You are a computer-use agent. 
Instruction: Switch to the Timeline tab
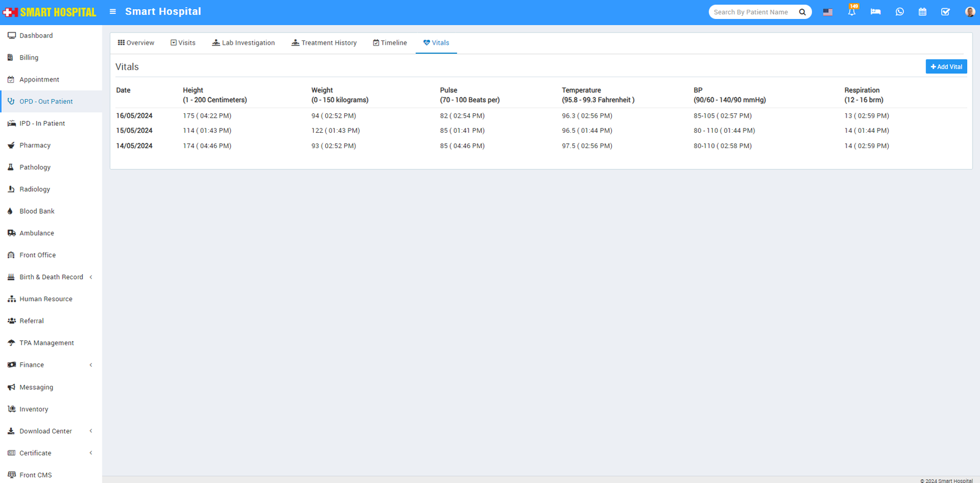tap(390, 43)
